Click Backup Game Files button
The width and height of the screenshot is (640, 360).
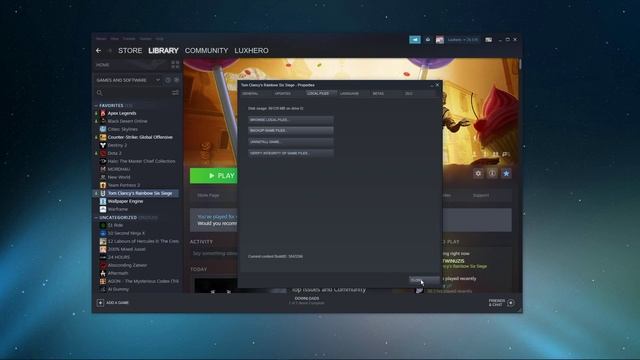(x=291, y=131)
